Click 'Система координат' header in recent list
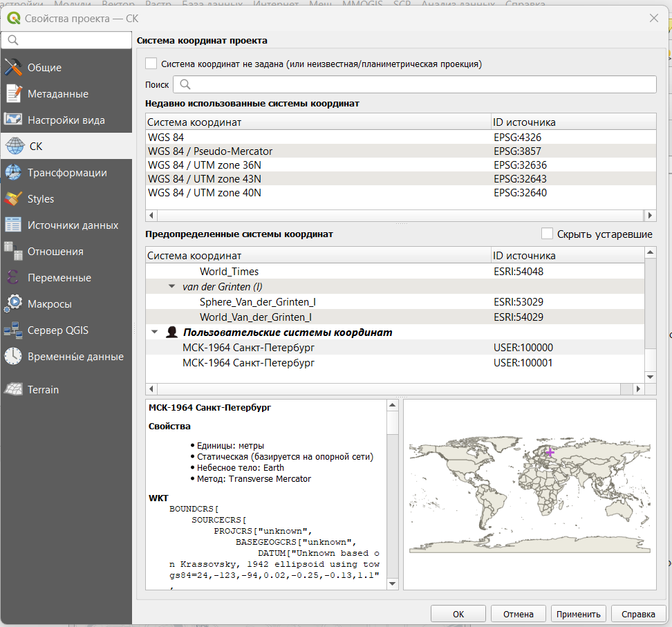Viewport: 672px width, 627px height. [319, 122]
